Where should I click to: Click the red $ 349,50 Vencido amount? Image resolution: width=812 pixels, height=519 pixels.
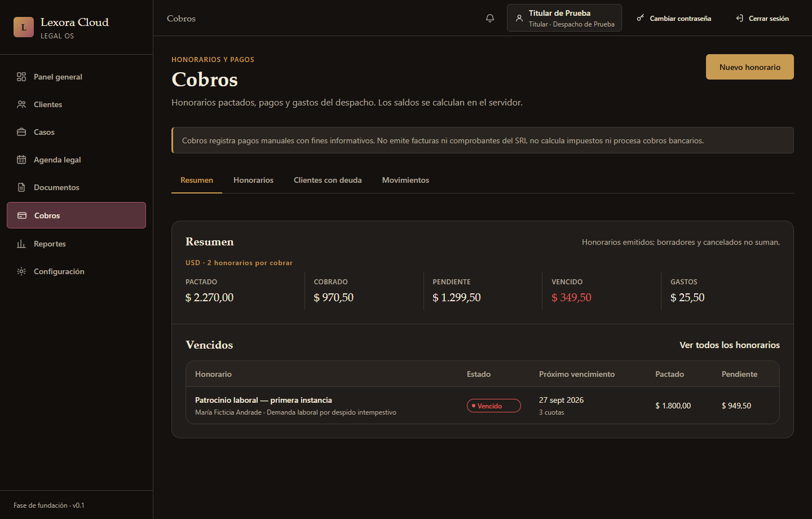[x=571, y=297]
